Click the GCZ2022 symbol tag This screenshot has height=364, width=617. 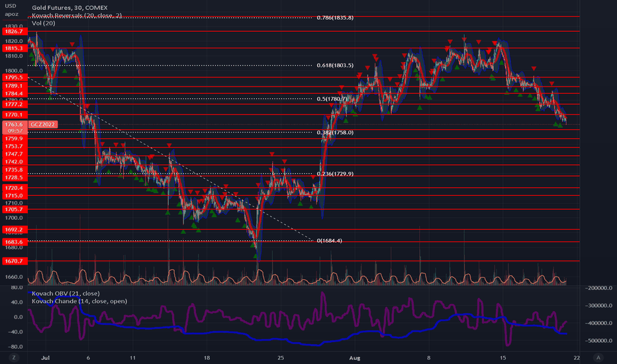(x=43, y=124)
